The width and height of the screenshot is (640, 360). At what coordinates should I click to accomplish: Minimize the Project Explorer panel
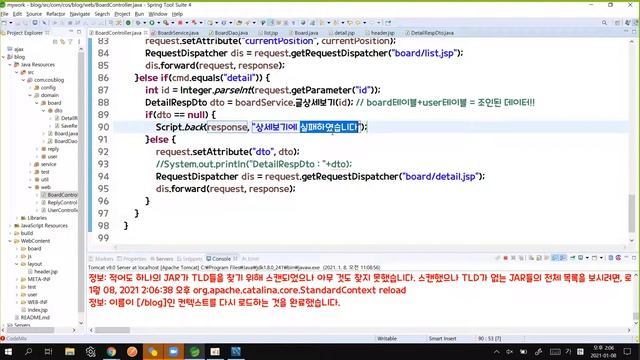pyautogui.click(x=71, y=32)
